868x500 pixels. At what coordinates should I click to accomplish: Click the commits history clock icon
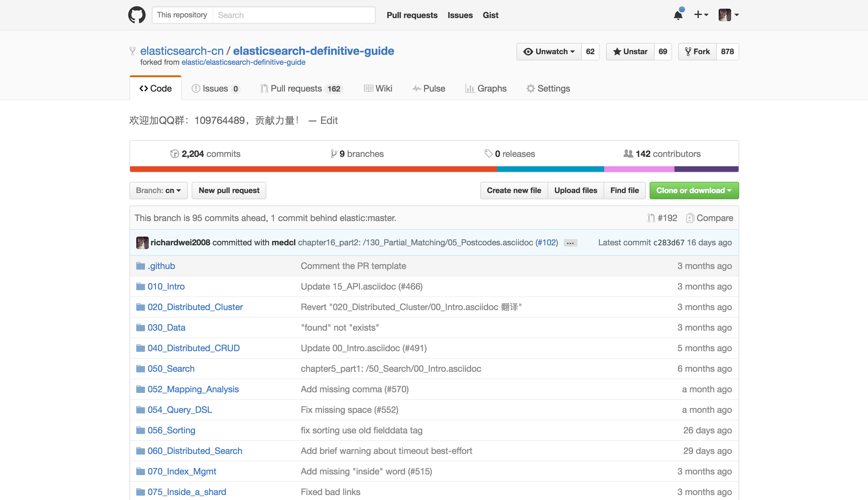tap(175, 153)
